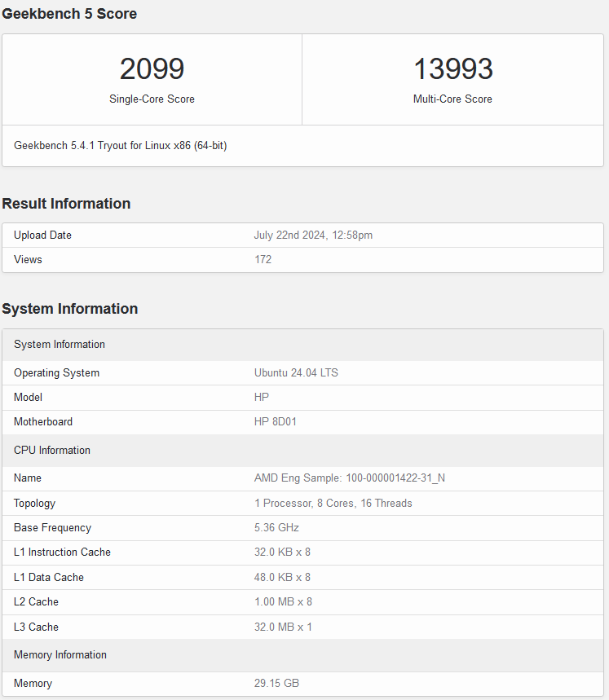Select the L2 Cache value 1.00 MB x 8

tap(283, 602)
